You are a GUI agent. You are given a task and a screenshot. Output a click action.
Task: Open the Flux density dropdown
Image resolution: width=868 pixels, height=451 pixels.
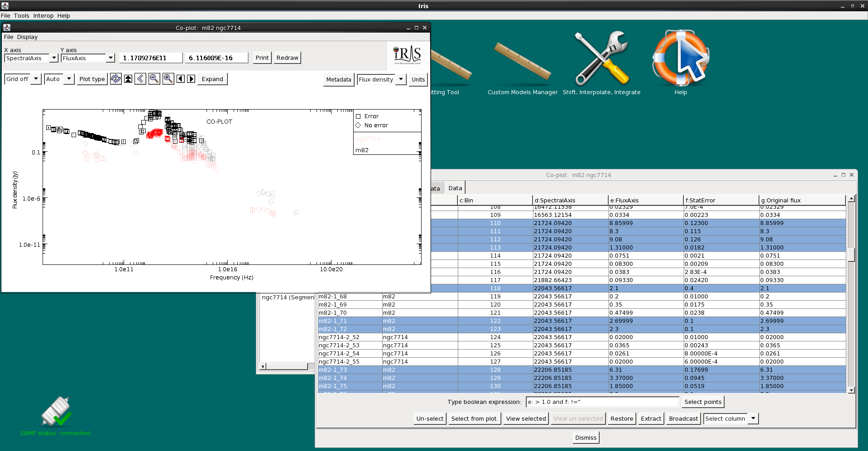point(401,79)
